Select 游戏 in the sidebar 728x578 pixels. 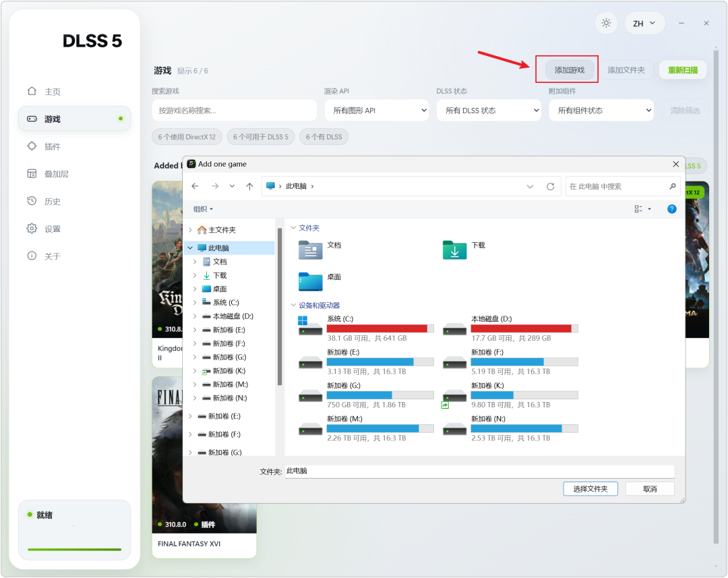(x=74, y=119)
